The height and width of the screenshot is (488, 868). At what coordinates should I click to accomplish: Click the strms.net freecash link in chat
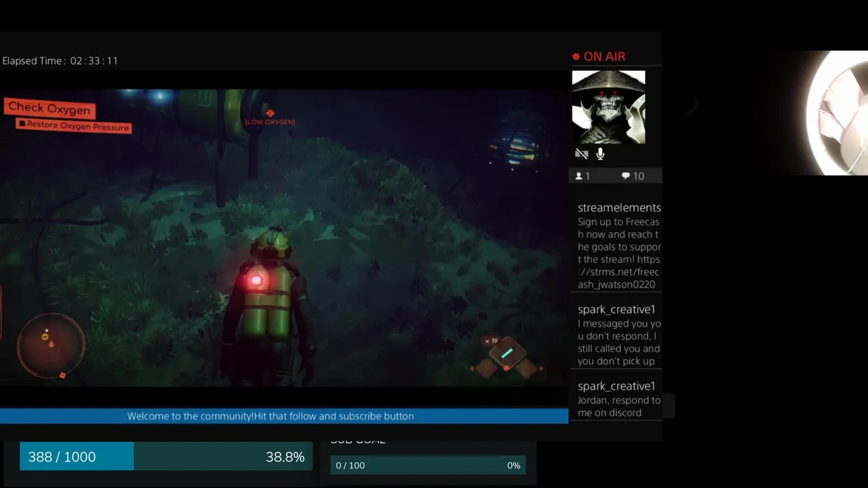coord(618,272)
